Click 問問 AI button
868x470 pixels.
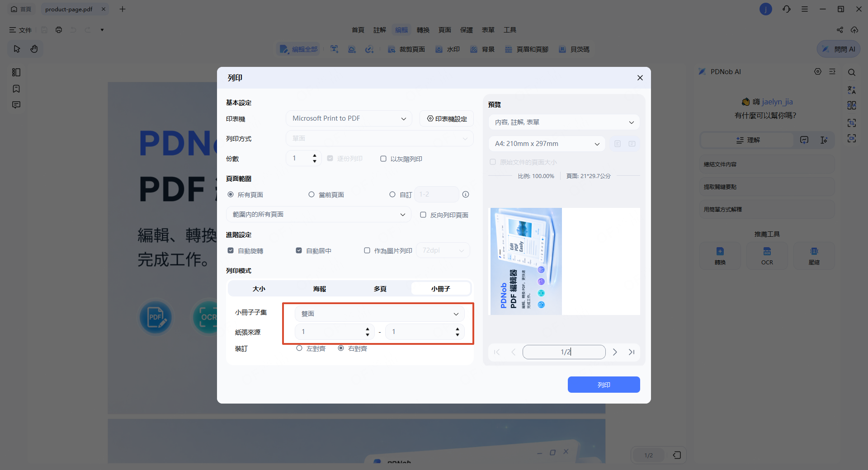839,49
